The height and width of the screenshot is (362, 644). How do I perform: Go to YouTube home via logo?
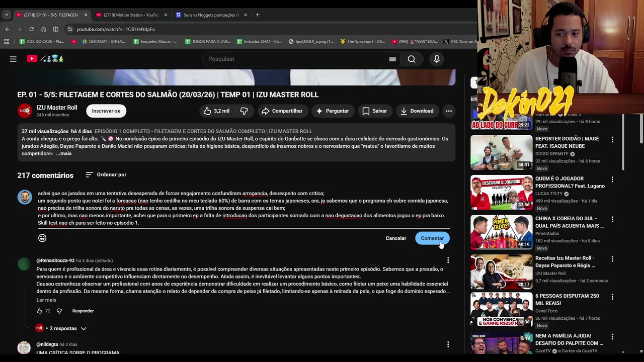(x=45, y=59)
